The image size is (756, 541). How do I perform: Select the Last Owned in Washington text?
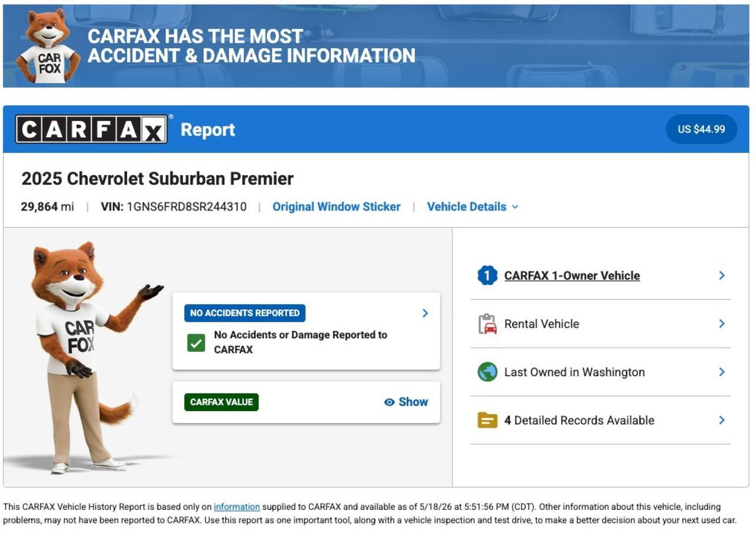575,372
